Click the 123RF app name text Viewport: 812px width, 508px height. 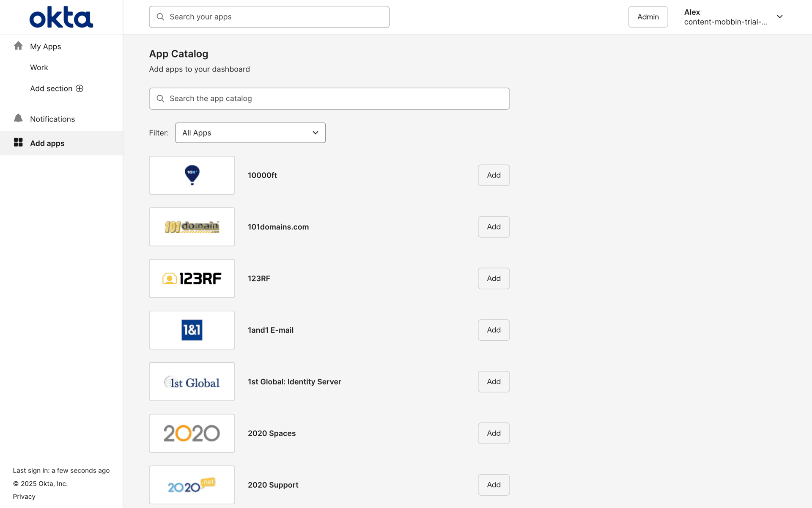[259, 279]
